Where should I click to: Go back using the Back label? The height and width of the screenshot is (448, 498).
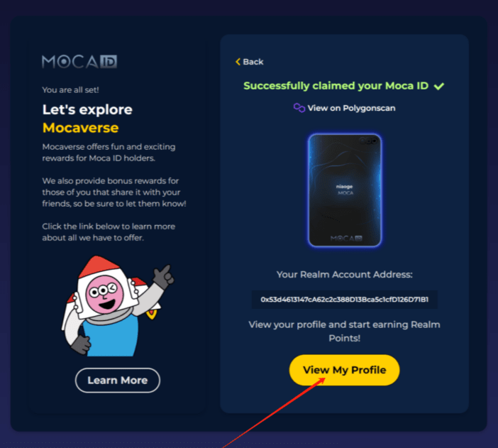click(253, 62)
